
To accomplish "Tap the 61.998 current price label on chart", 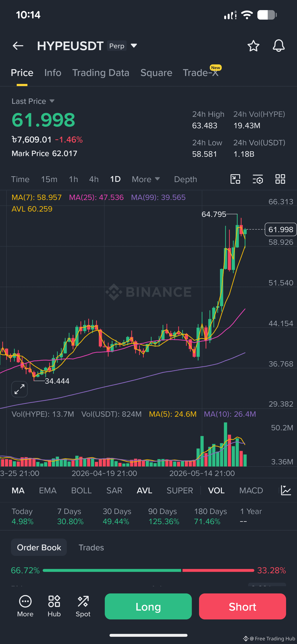I will click(280, 229).
